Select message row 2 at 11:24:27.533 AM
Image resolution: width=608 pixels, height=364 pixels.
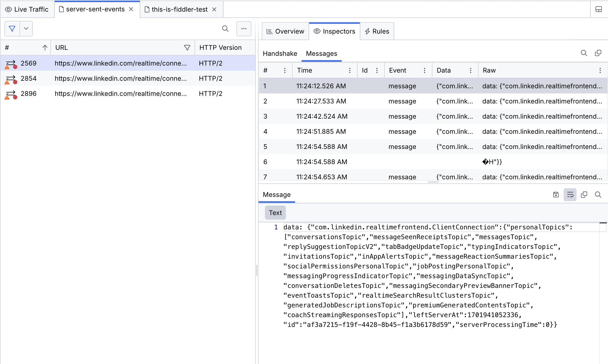(x=433, y=101)
